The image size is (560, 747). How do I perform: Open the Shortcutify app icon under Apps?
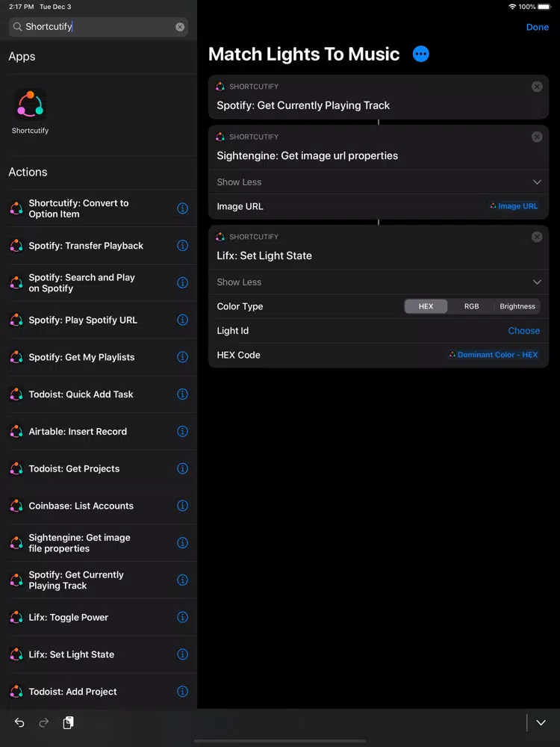tap(30, 105)
